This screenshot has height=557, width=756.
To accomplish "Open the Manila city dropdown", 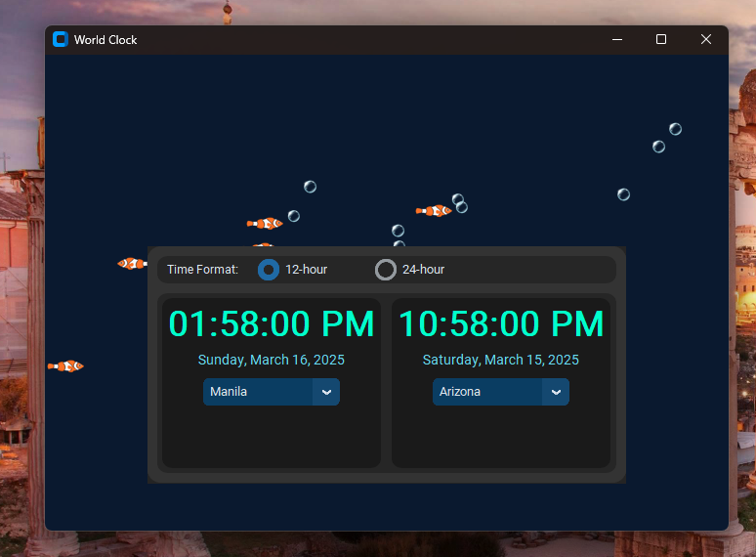I will click(272, 392).
